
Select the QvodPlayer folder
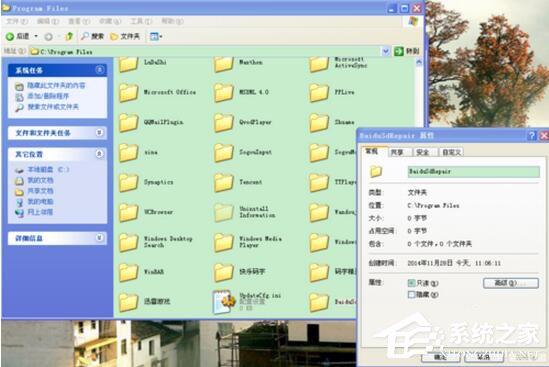pos(243,123)
